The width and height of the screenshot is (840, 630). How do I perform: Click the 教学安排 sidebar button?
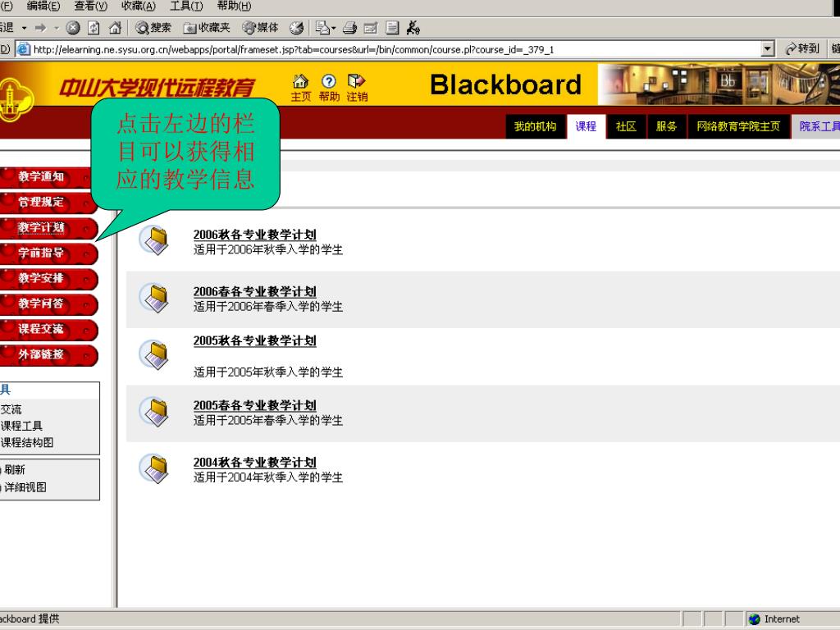click(47, 279)
